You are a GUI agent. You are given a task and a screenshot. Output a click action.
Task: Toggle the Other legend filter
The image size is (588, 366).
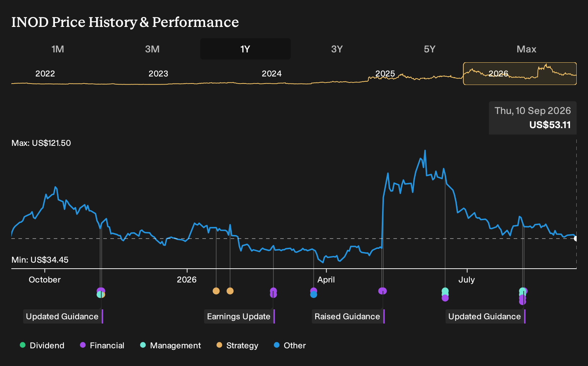290,345
